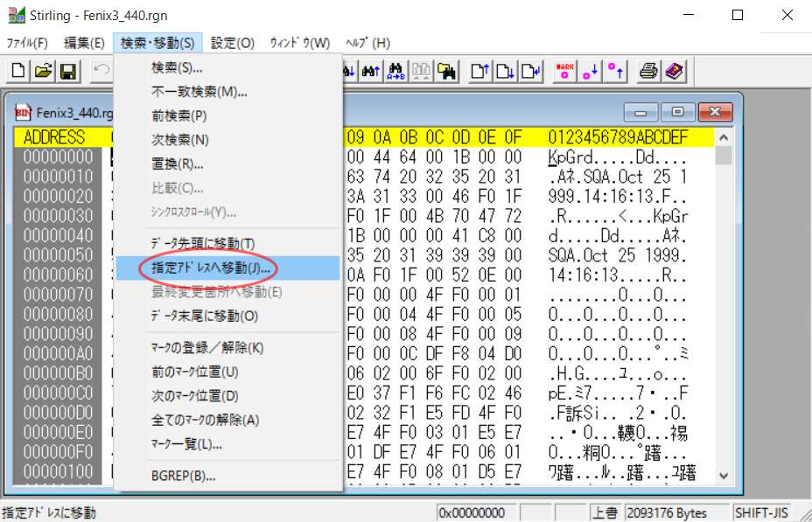
Task: Choose データ先頭に移動(T) from the menu
Action: pos(227,244)
